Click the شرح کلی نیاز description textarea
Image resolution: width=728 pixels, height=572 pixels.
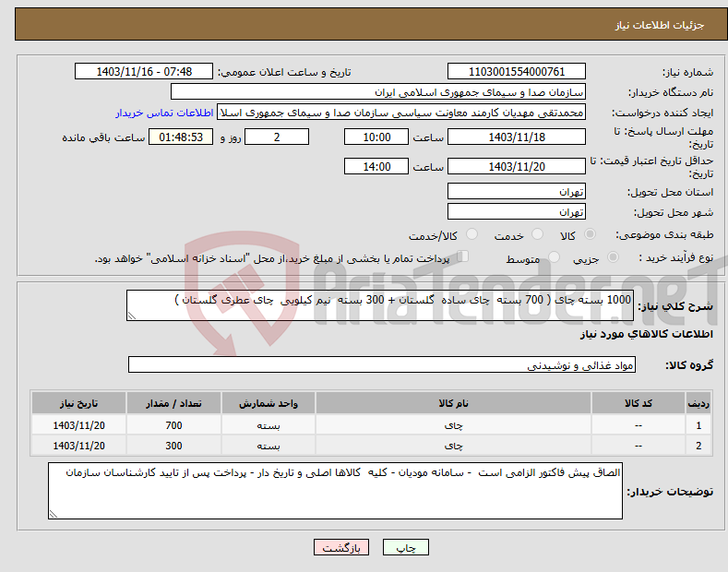point(380,305)
